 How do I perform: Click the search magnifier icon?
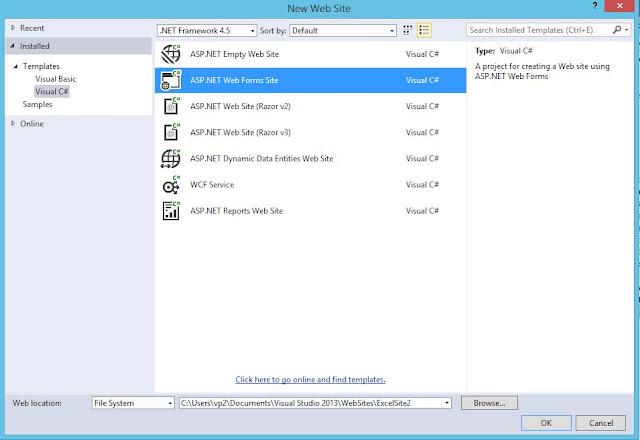617,30
